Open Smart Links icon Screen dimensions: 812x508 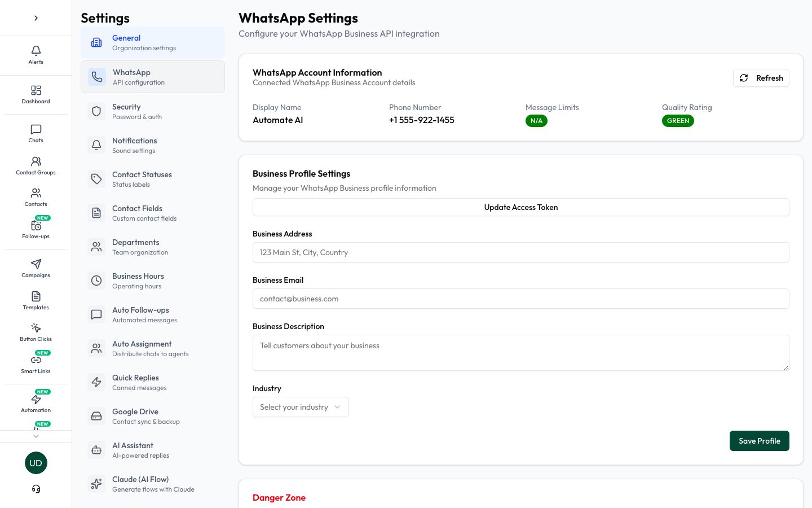click(x=36, y=360)
